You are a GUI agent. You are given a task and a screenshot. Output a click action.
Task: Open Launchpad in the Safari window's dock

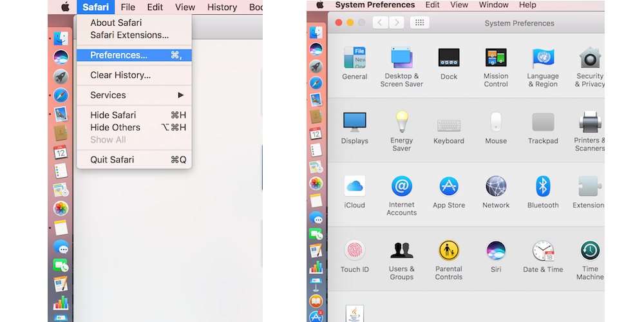pos(61,77)
